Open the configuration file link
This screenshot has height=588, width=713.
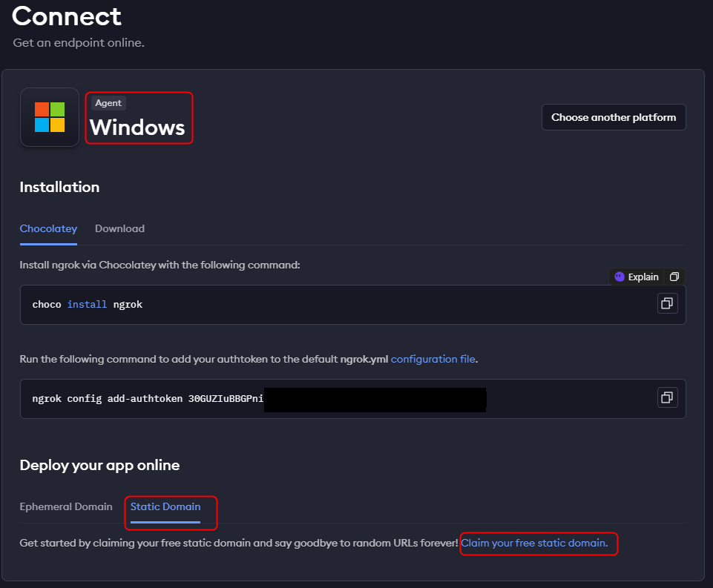coord(433,359)
